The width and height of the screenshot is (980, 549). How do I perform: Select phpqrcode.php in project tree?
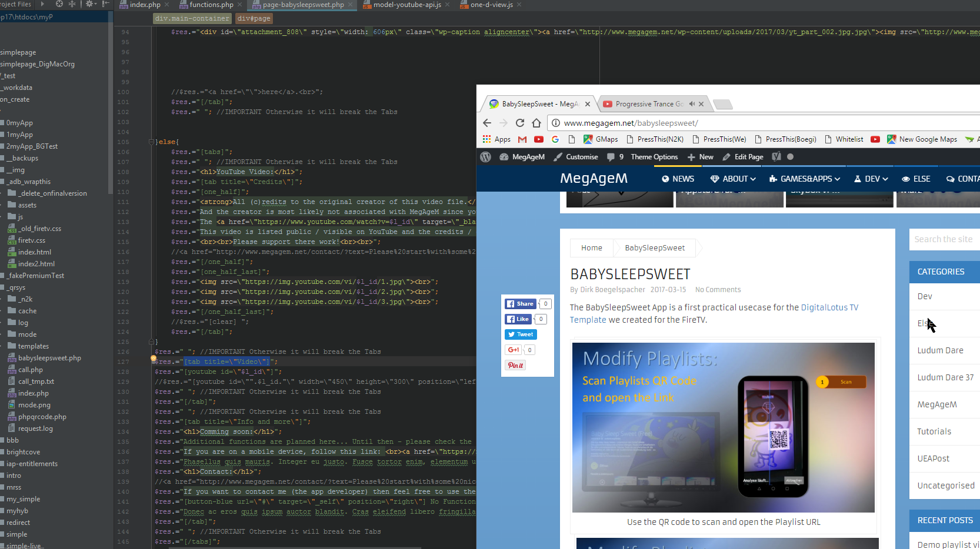tap(42, 417)
